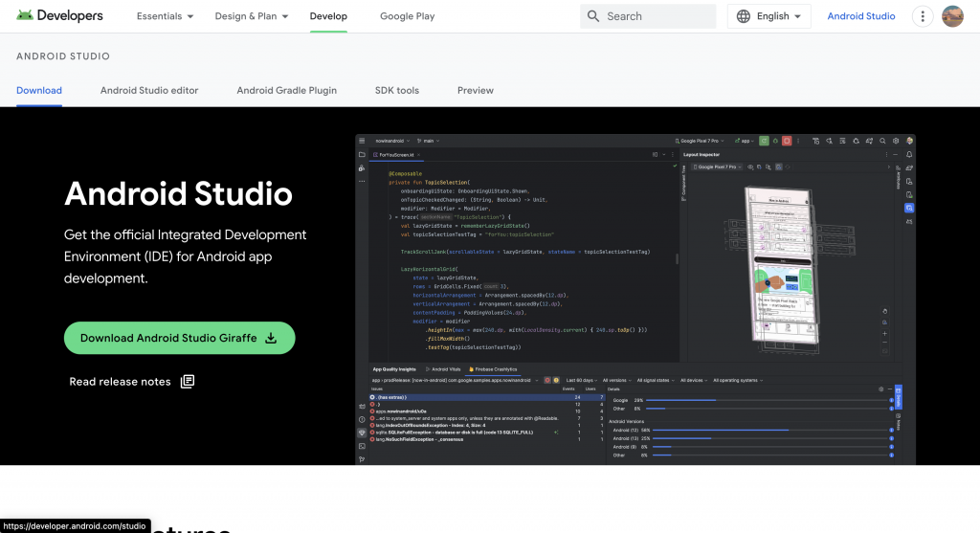980x533 pixels.
Task: Click the Android Studio IDE hero screenshot
Action: [x=635, y=300]
